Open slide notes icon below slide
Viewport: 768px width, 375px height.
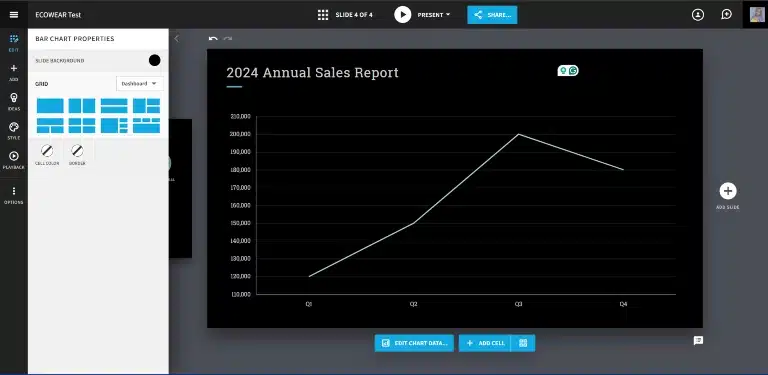tap(698, 340)
